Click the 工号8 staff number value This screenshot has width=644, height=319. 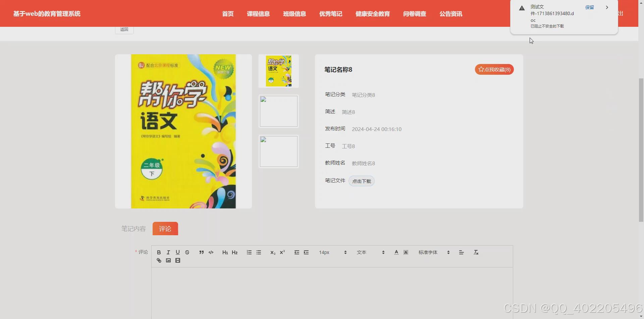tap(348, 146)
